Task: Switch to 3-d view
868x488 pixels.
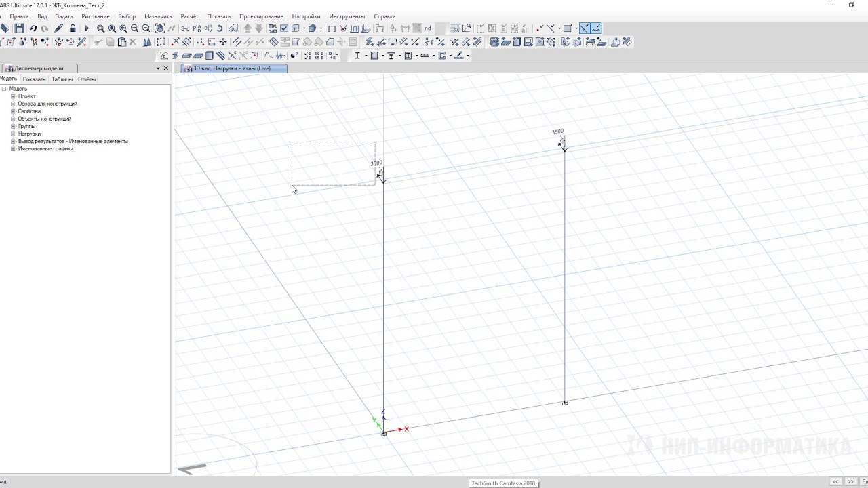Action: tap(185, 28)
